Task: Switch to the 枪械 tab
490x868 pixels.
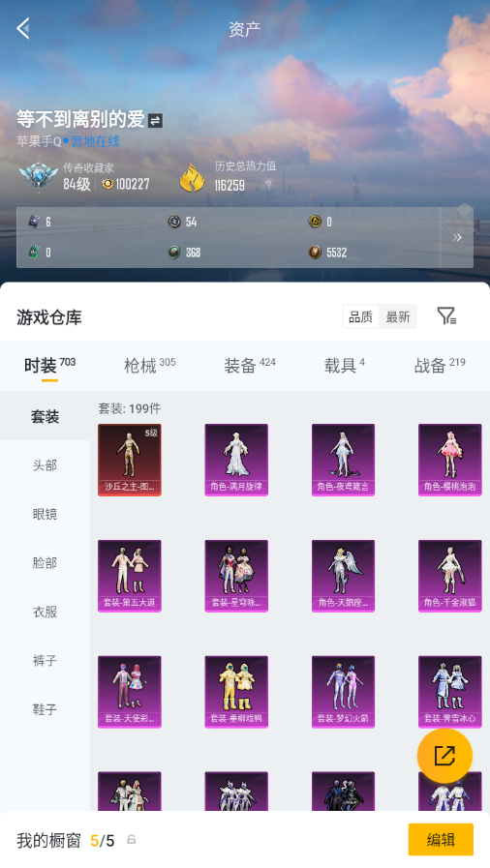Action: tap(149, 366)
